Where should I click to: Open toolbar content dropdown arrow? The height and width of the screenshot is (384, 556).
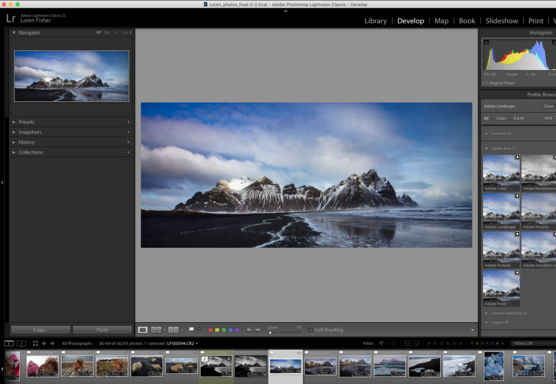(x=472, y=330)
